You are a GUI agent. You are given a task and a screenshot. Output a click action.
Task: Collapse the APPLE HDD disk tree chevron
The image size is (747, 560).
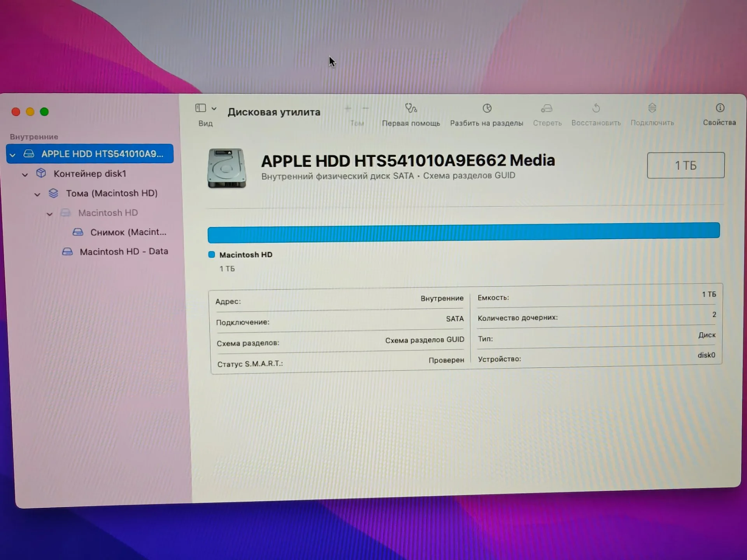coord(12,155)
